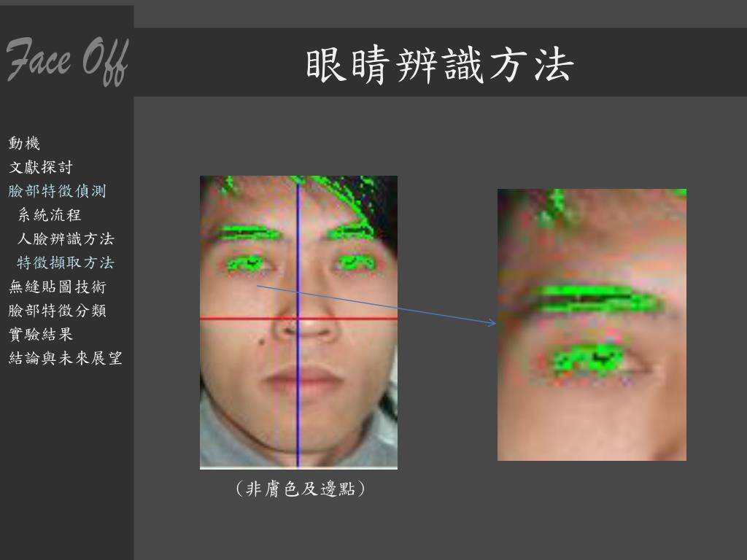
Task: Click the blue arrow connector line
Action: (376, 305)
